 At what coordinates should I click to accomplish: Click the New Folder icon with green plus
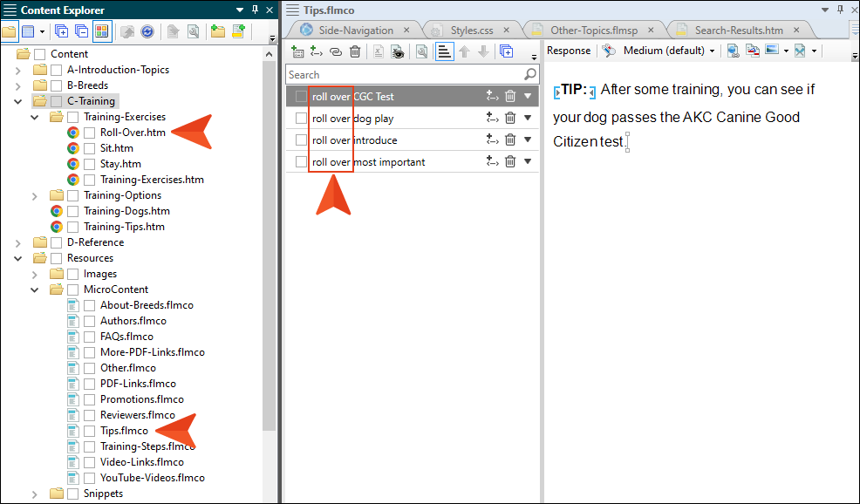(218, 31)
